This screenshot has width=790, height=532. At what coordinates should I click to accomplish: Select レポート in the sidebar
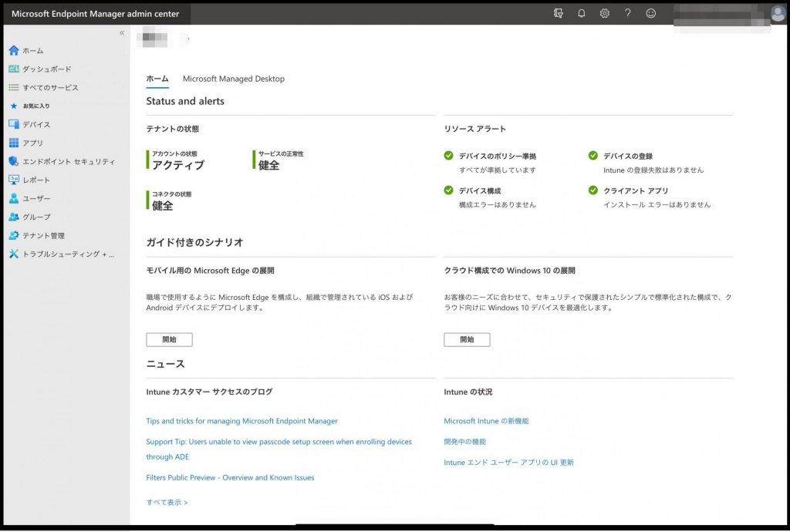36,180
